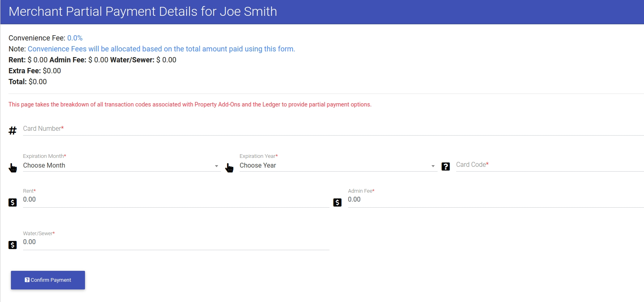Click the question mark icon beside Card Code

(x=446, y=166)
